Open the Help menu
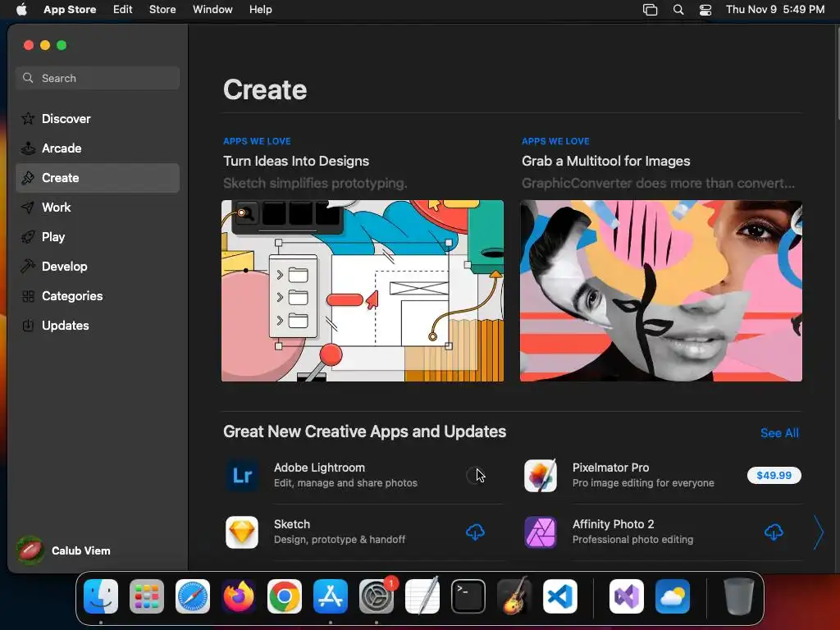Viewport: 840px width, 630px height. click(260, 10)
